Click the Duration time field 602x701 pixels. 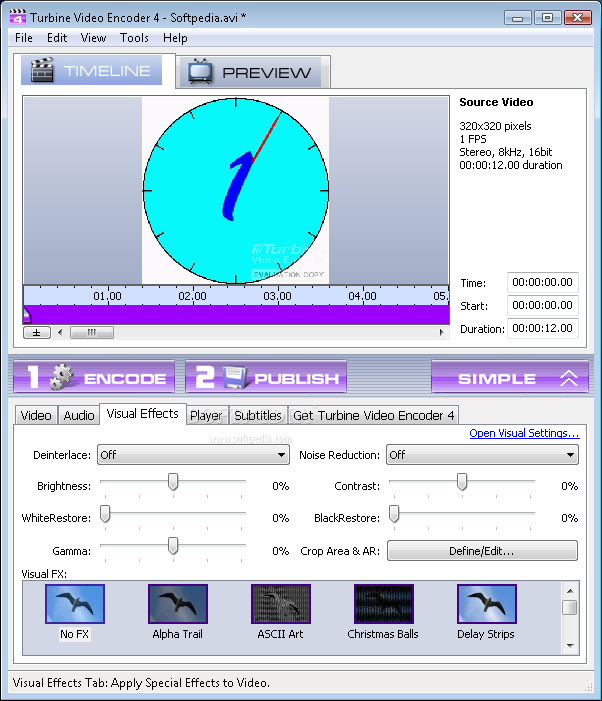543,329
